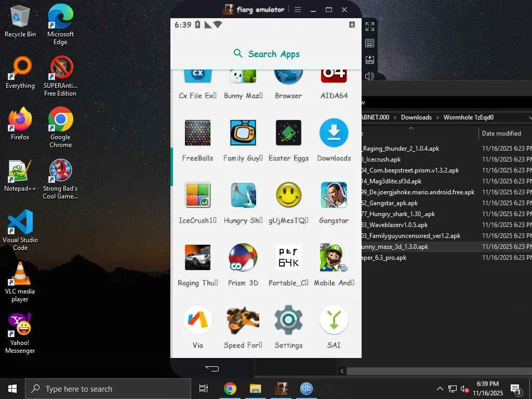
Task: Open the qBittorrent taskbar icon
Action: [307, 389]
